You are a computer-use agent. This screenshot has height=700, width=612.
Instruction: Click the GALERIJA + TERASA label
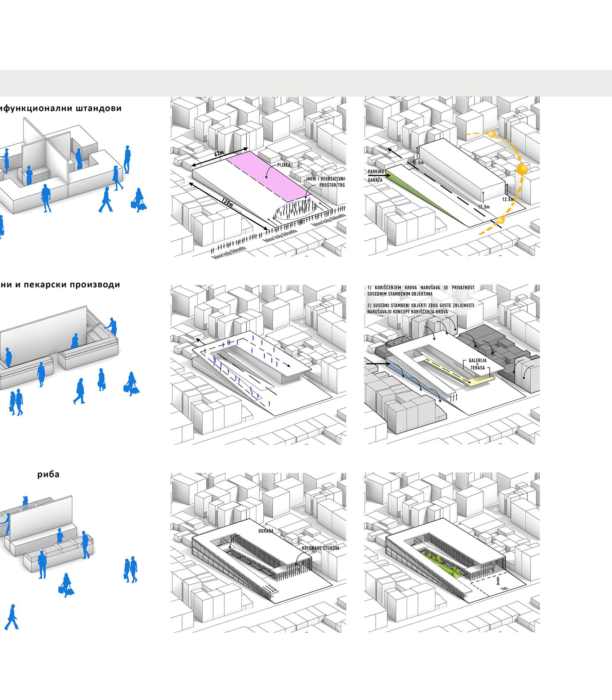(477, 364)
